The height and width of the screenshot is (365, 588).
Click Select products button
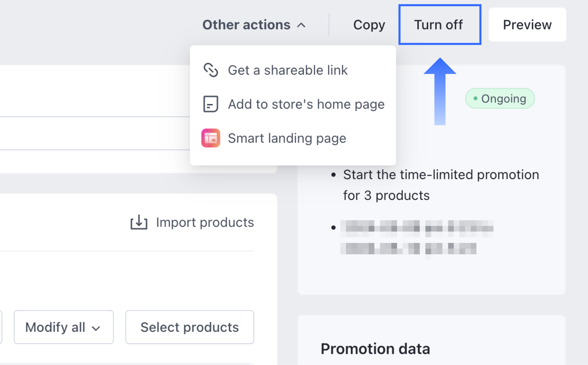(190, 327)
